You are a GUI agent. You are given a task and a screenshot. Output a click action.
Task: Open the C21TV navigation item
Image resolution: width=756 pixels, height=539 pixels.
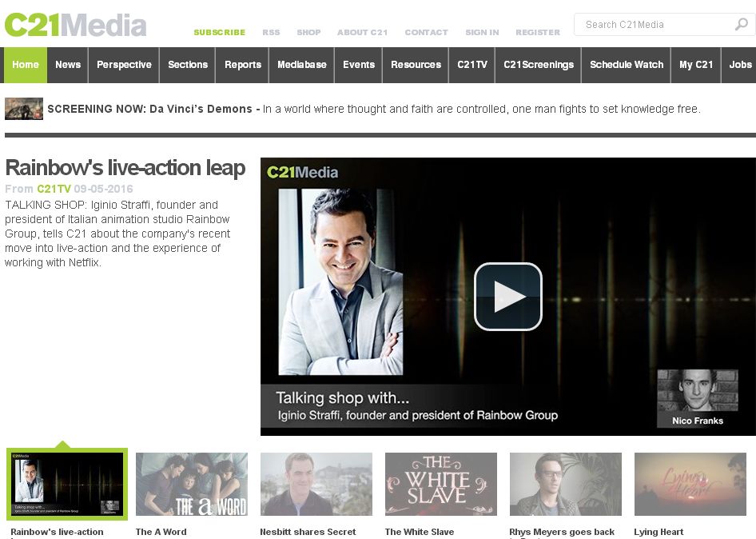[472, 65]
